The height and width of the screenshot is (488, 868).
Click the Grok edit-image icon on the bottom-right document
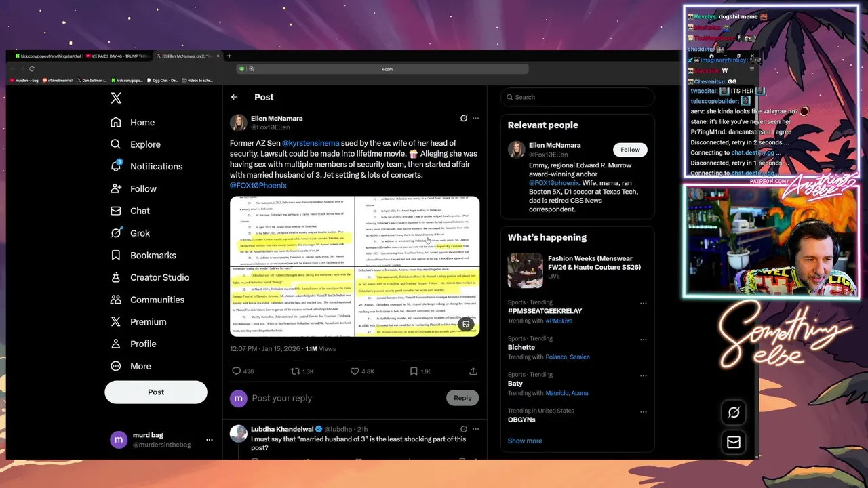click(466, 324)
